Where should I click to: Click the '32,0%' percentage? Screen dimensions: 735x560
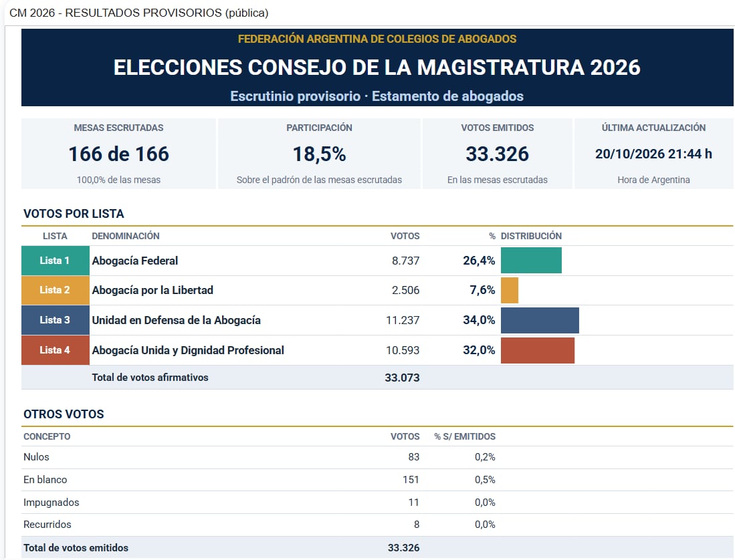[479, 350]
